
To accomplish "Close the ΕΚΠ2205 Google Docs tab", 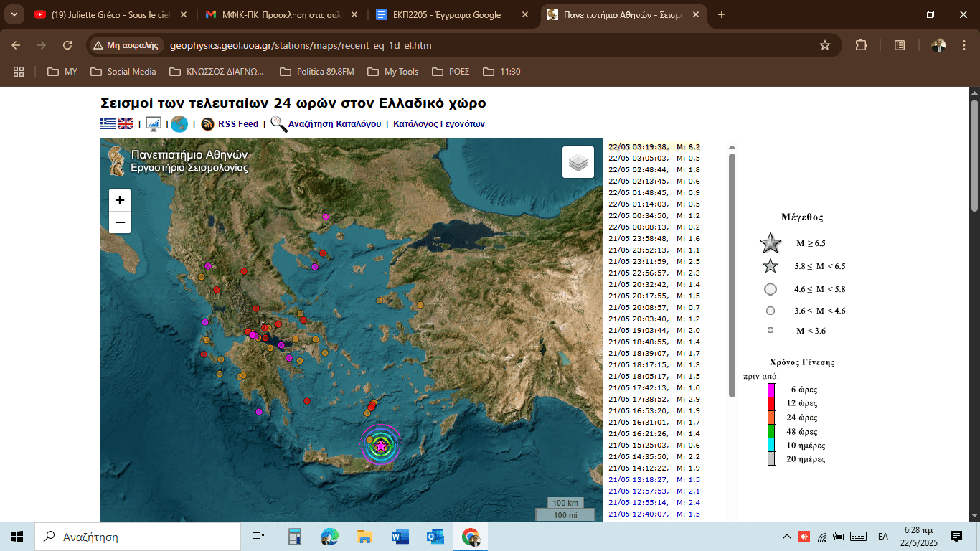I will [524, 14].
